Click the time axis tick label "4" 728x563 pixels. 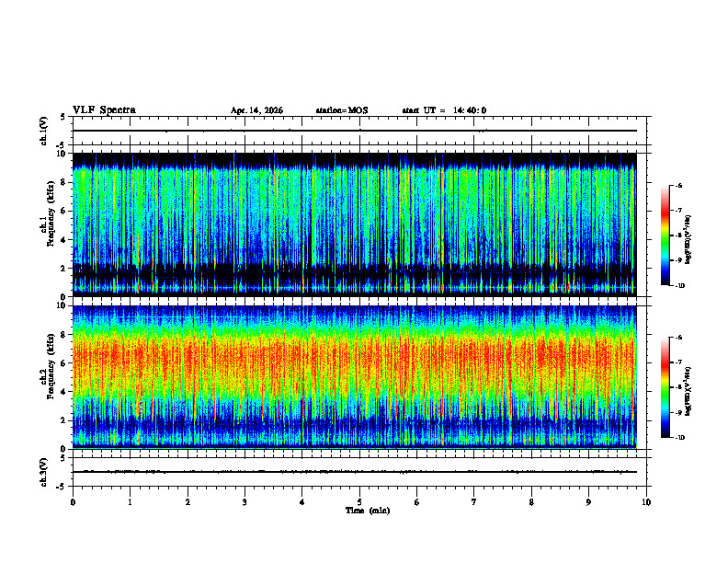coord(302,502)
